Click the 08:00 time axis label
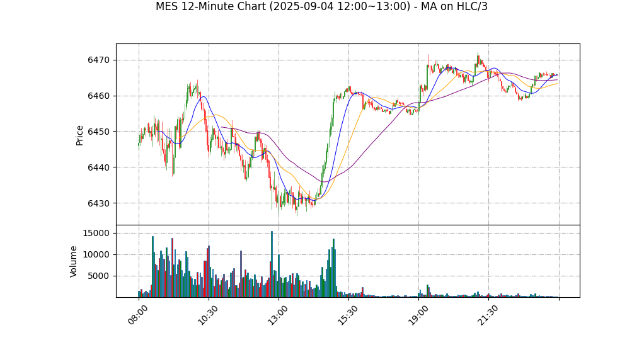This screenshot has height=362, width=644. click(x=138, y=315)
